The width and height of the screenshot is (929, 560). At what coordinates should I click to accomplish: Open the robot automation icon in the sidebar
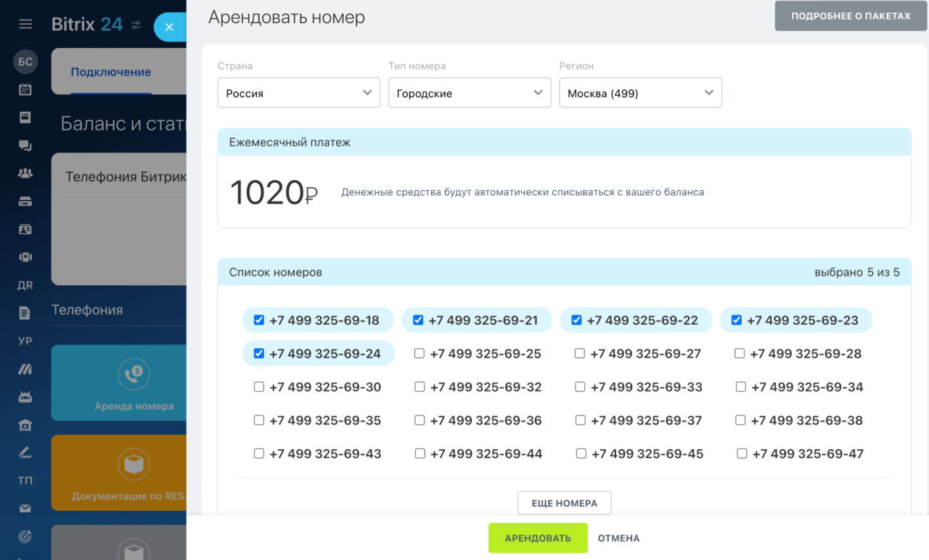(25, 397)
